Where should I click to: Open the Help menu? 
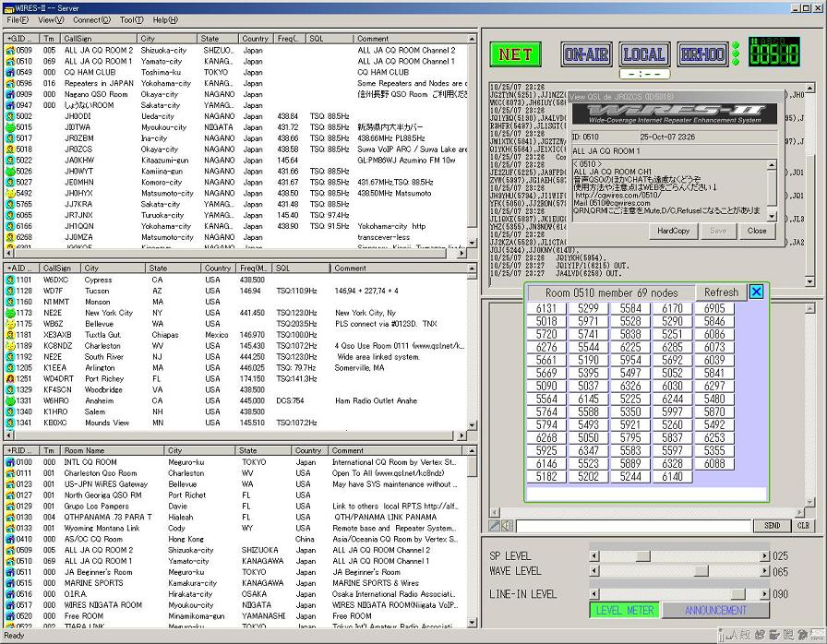pos(165,20)
